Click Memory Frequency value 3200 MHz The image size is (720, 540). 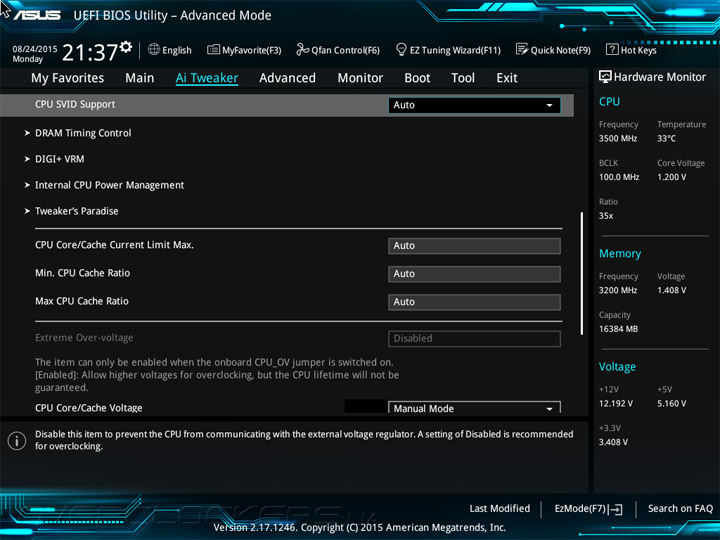coord(618,290)
